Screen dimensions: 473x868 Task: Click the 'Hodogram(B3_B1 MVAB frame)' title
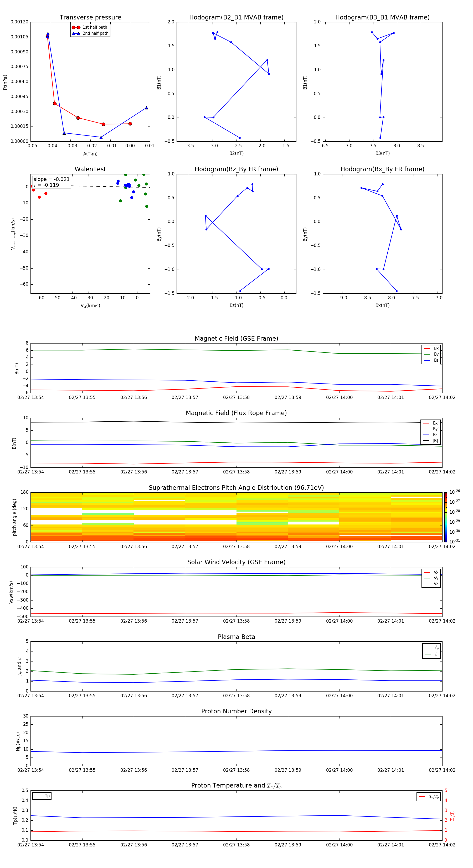(382, 18)
